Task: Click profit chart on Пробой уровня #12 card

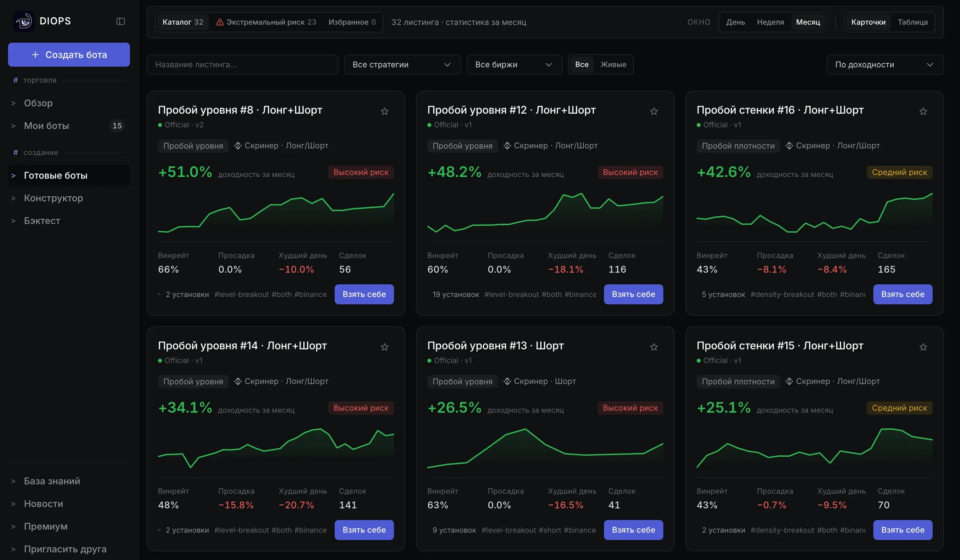Action: 545,213
